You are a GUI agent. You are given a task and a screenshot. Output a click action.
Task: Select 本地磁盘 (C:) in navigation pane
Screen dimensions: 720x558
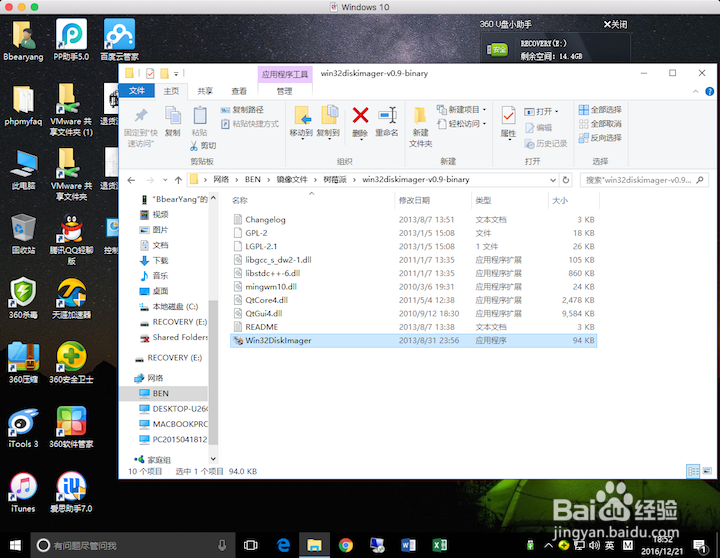coord(175,306)
